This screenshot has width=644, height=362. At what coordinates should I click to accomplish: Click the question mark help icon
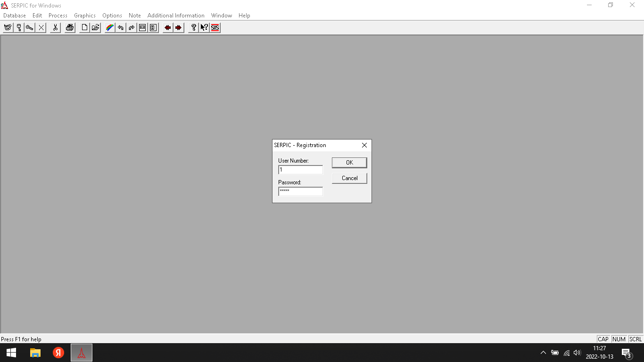pos(193,28)
